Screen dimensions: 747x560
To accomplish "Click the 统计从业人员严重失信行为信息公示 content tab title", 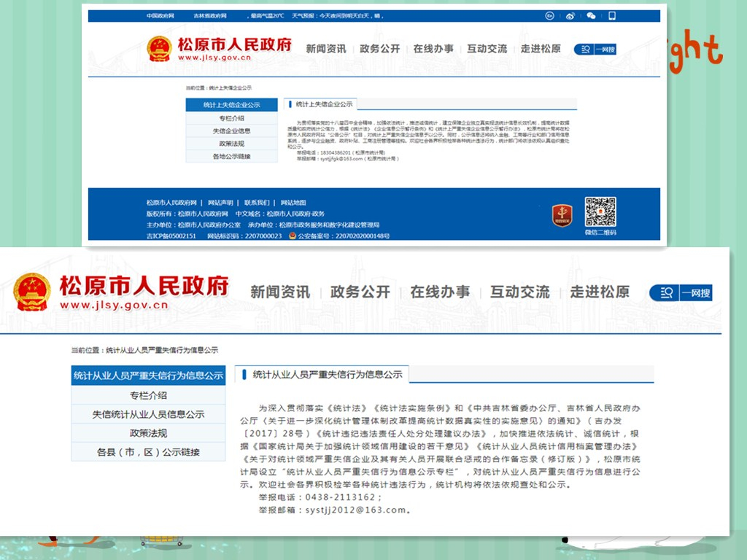I will 328,375.
